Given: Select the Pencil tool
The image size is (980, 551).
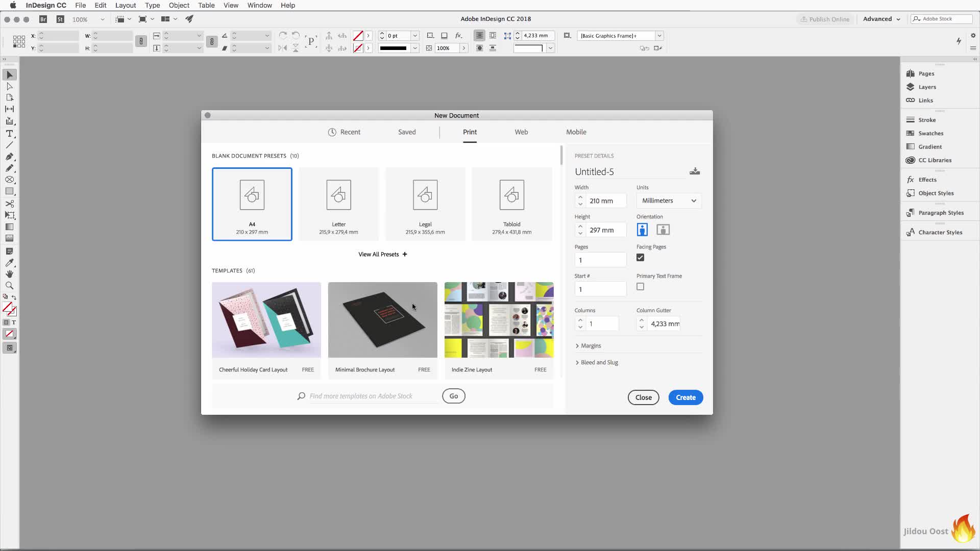Looking at the screenshot, I should [10, 168].
